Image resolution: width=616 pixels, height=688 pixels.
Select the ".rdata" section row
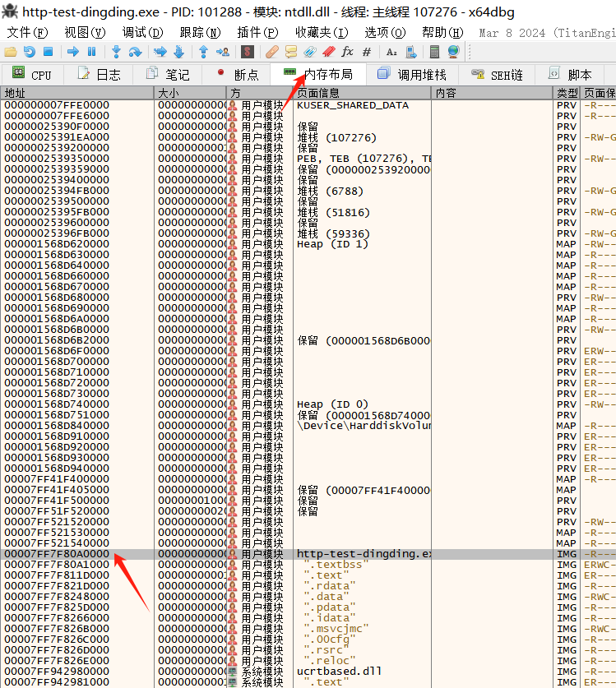(308, 586)
